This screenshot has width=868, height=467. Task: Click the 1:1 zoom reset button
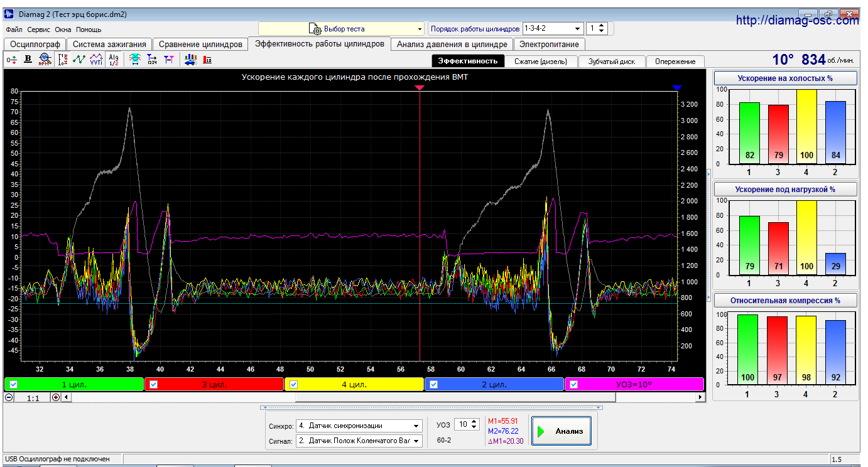(x=33, y=397)
